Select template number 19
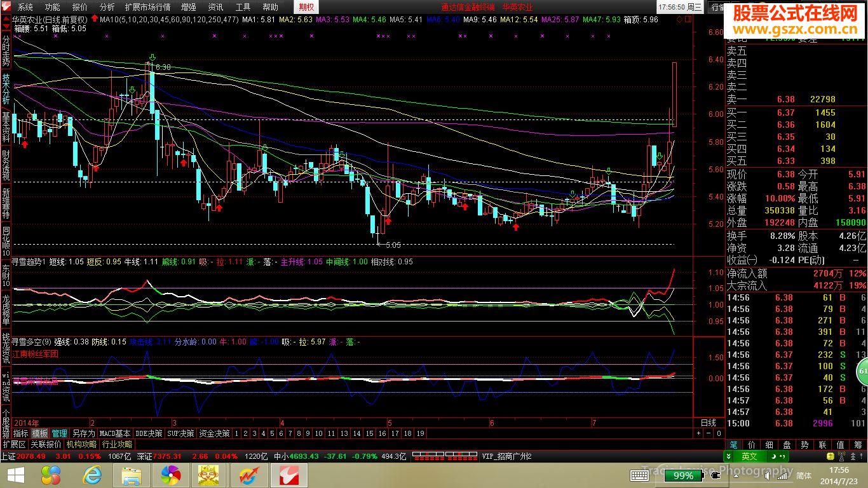This screenshot has width=868, height=488. point(420,433)
